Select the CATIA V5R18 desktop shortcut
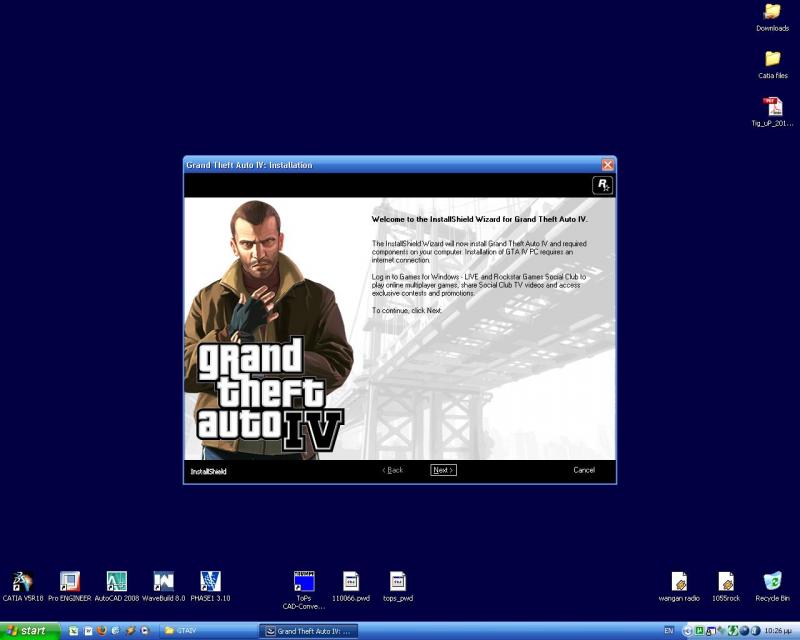This screenshot has width=800, height=640. (x=22, y=587)
